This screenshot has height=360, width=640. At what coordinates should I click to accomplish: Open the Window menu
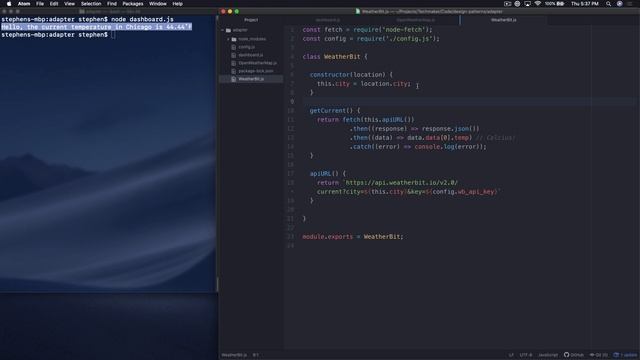[x=158, y=4]
